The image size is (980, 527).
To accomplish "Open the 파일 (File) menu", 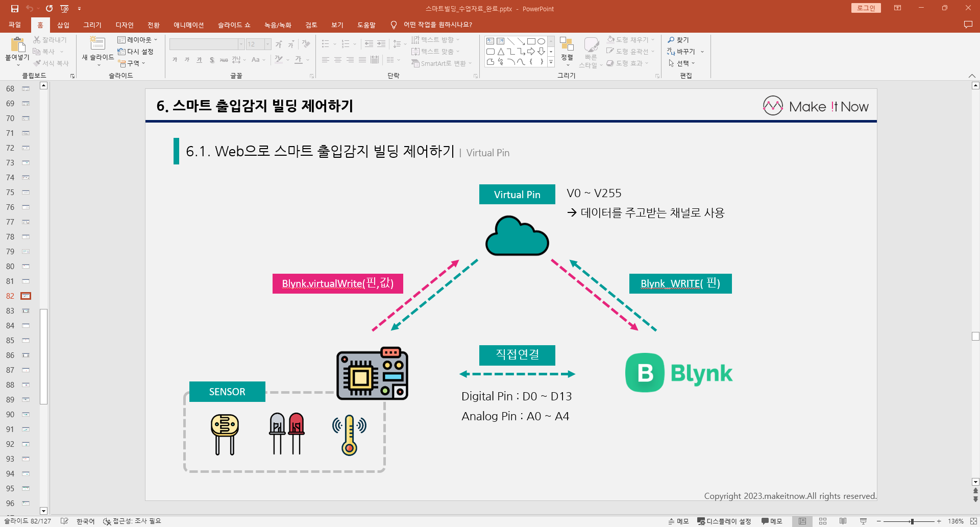I will [15, 25].
